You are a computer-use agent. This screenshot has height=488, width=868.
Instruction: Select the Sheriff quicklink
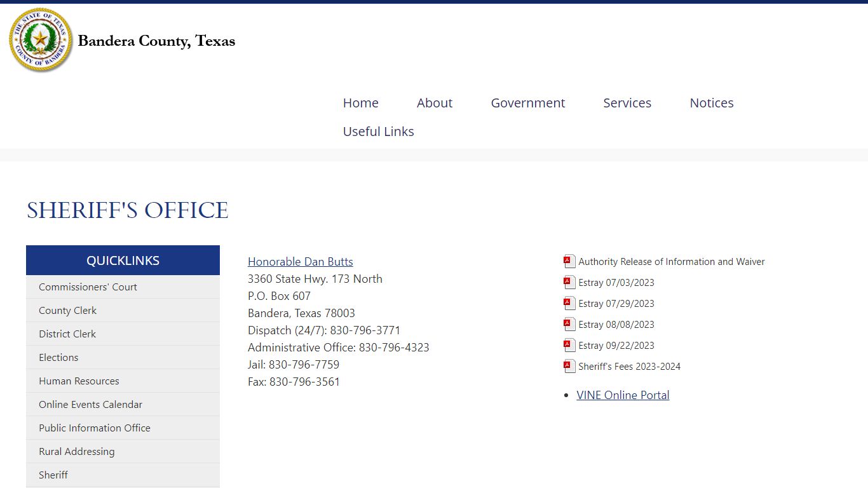[123, 475]
